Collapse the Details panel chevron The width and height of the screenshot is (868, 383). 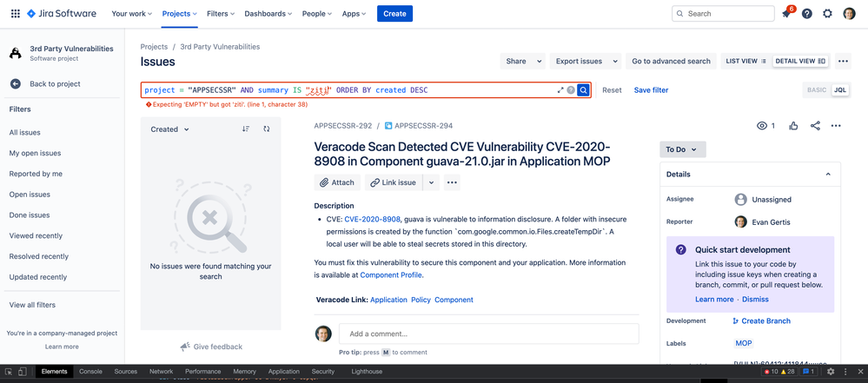click(828, 175)
